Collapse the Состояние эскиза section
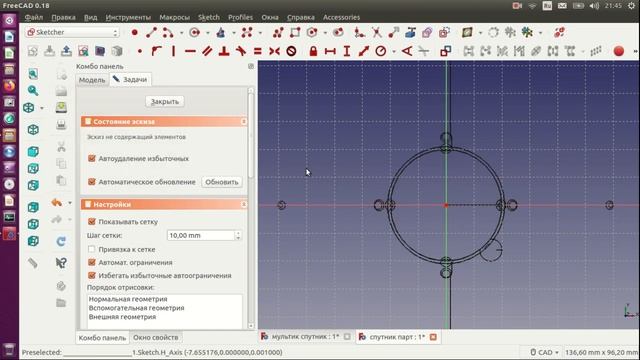 click(244, 122)
